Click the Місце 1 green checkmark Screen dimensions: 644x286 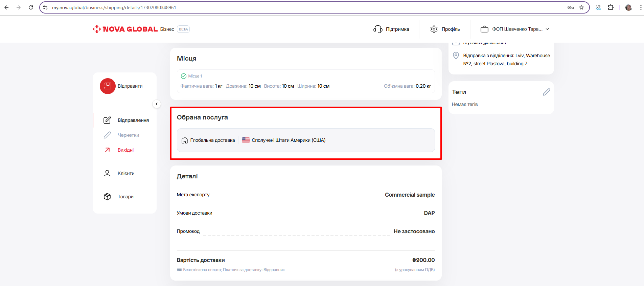coord(184,76)
